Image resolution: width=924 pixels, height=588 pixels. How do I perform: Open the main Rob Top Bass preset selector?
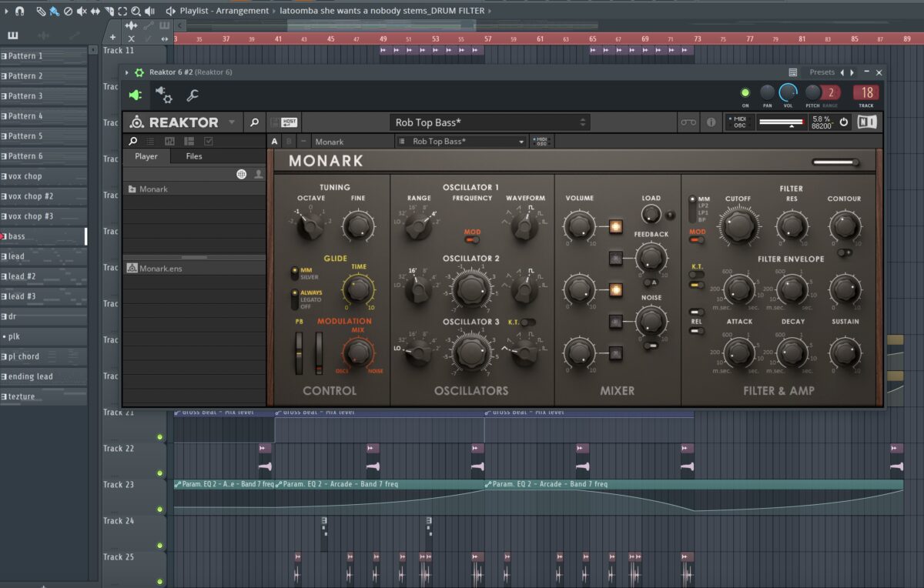coord(490,122)
